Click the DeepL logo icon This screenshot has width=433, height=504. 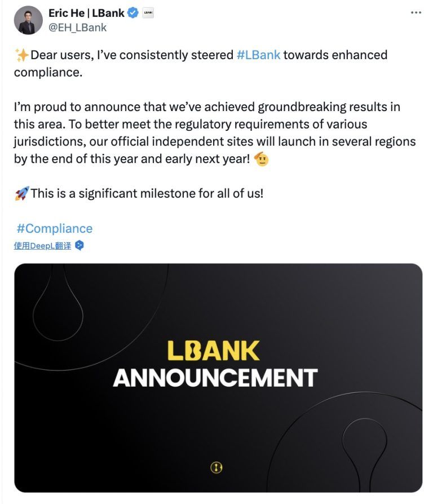click(x=79, y=245)
